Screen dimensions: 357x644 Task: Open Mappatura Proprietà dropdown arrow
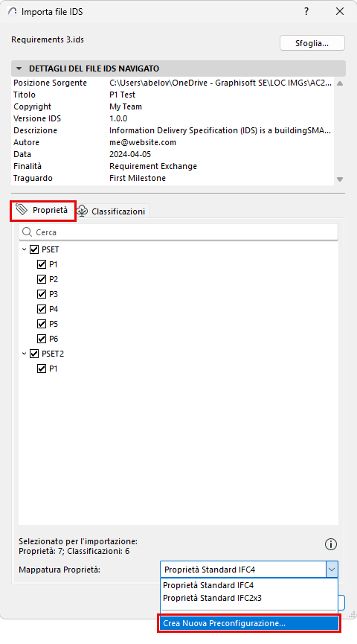coord(332,570)
